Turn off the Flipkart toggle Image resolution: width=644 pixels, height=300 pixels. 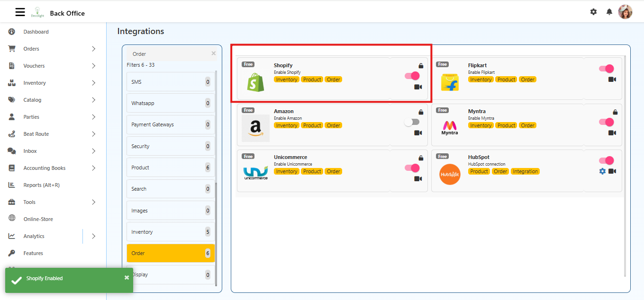pyautogui.click(x=606, y=68)
